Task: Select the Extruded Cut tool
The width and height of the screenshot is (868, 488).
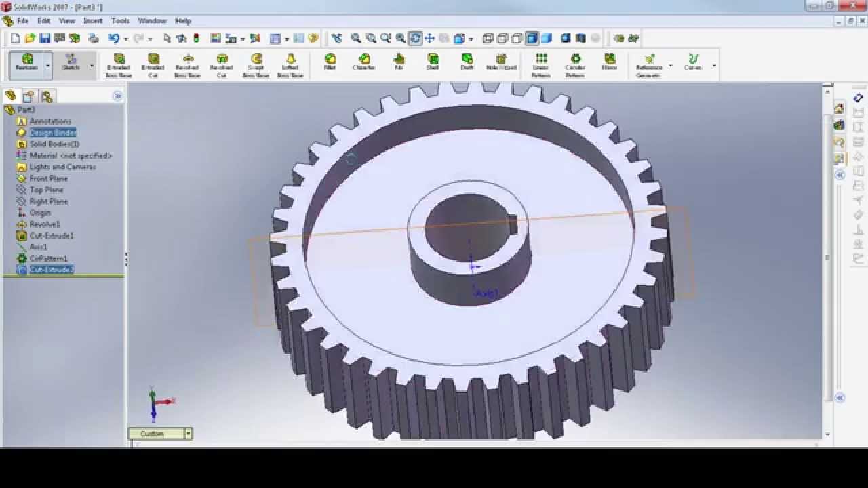Action: coord(154,64)
